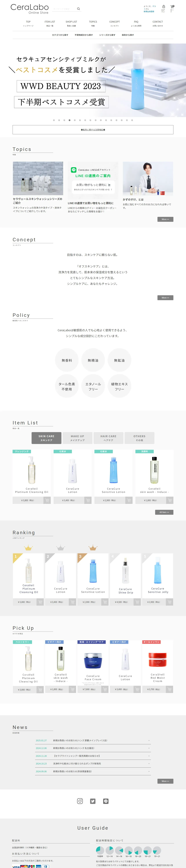Add CeraShell Red Moist Cream to cart

[x=169, y=689]
